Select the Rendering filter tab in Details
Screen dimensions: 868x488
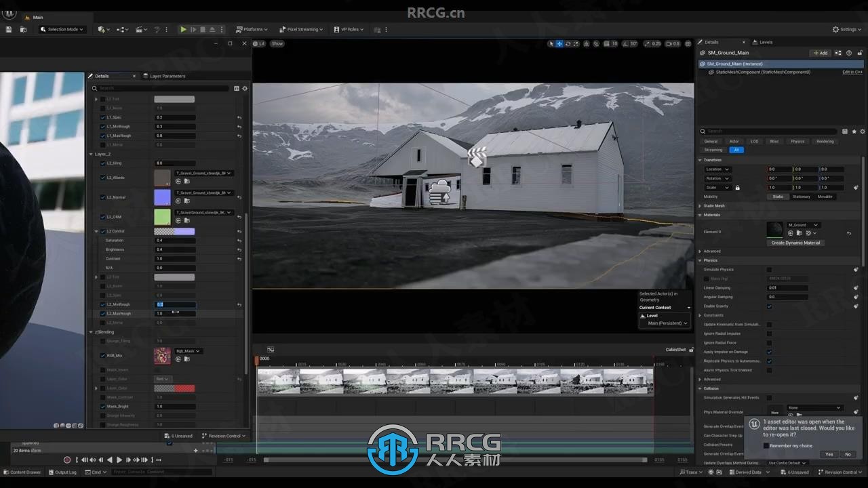[825, 141]
